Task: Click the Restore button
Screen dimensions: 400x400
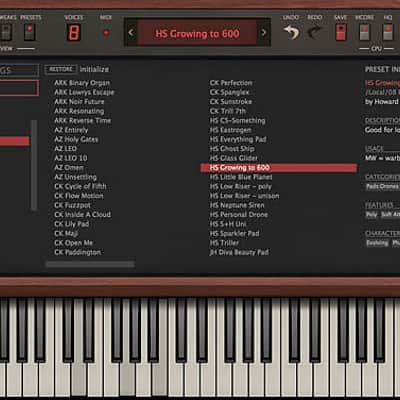Action: (61, 69)
